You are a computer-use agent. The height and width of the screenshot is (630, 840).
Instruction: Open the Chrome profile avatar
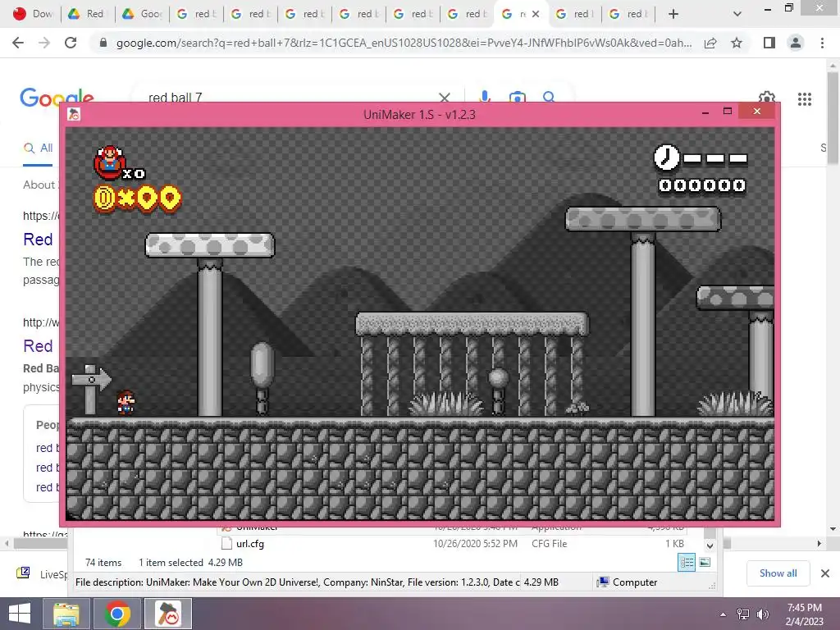(796, 43)
